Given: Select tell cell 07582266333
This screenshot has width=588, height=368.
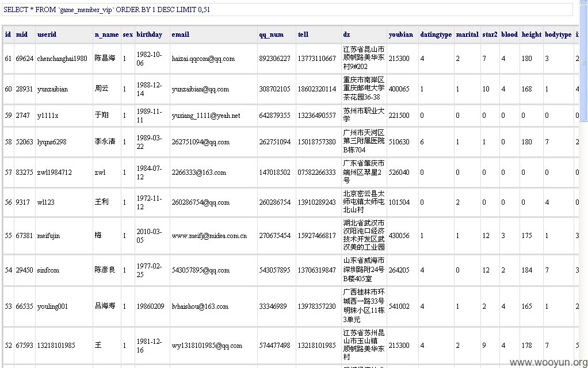Looking at the screenshot, I should (x=317, y=172).
